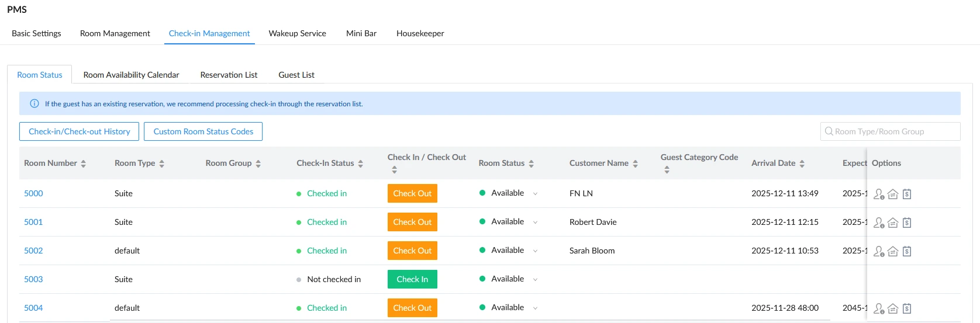980x323 pixels.
Task: Select Check-in Management menu
Action: [209, 33]
